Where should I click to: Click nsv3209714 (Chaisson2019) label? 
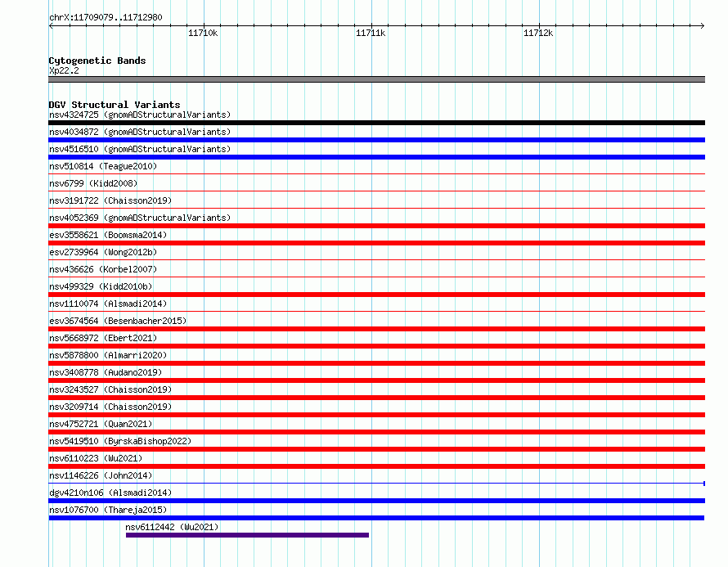[110, 407]
